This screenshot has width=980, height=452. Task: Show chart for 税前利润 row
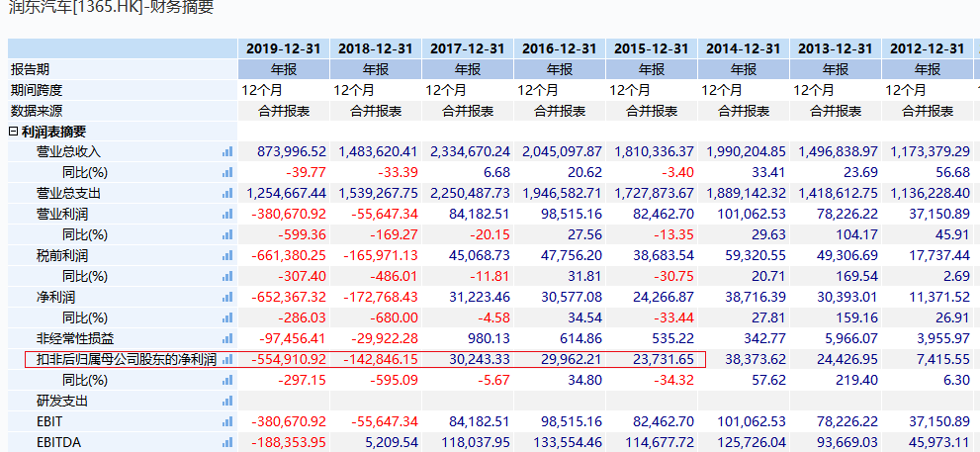tap(227, 255)
